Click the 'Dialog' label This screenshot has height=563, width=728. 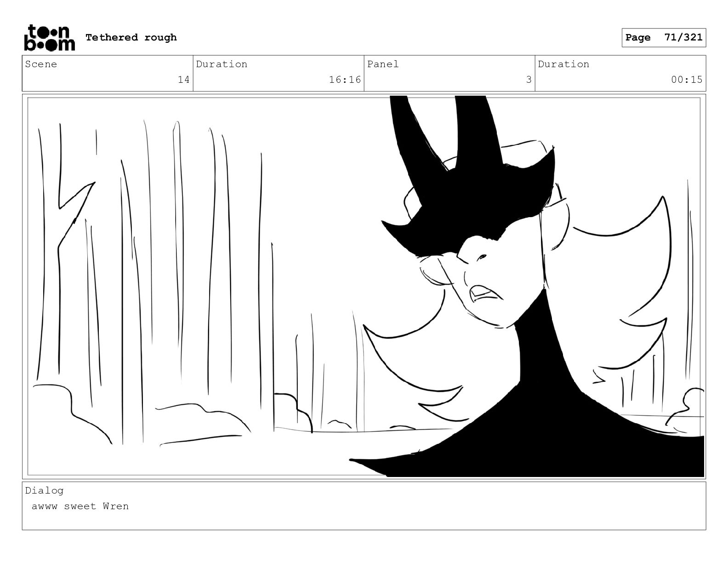click(44, 490)
